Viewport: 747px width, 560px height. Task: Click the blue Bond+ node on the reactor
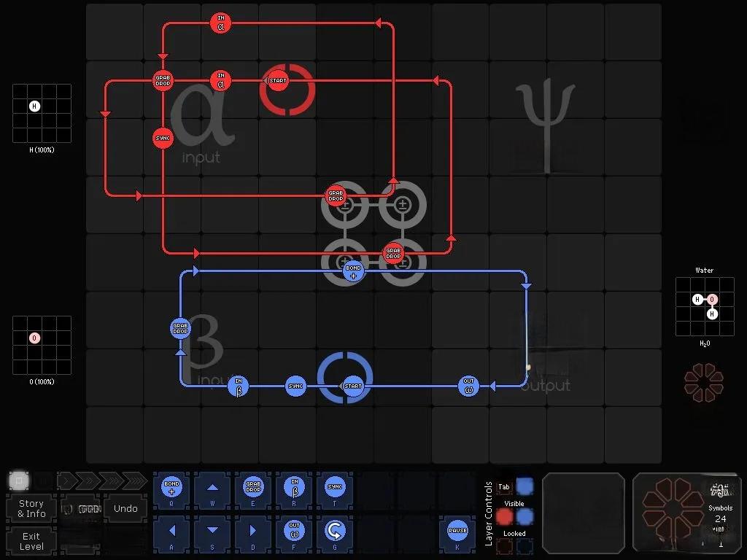pyautogui.click(x=353, y=271)
